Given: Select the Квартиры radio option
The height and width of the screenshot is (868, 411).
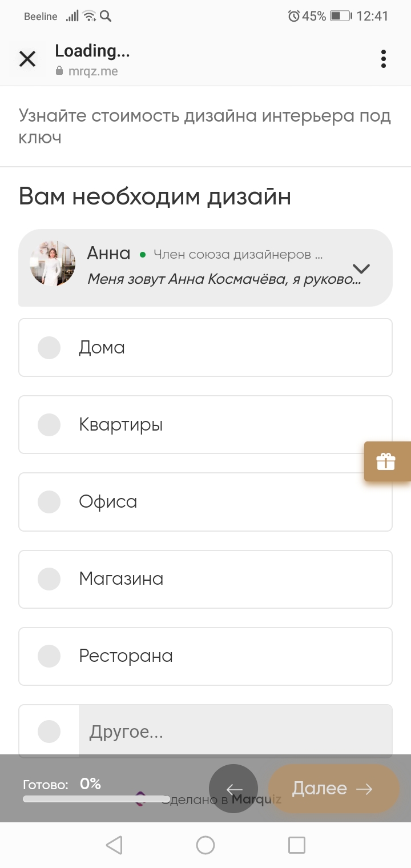Looking at the screenshot, I should (x=205, y=424).
